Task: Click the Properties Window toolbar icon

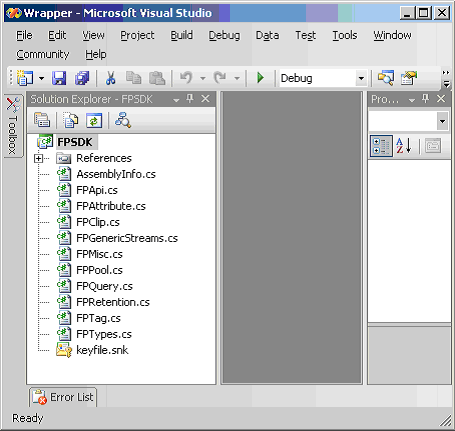Action: pyautogui.click(x=409, y=78)
